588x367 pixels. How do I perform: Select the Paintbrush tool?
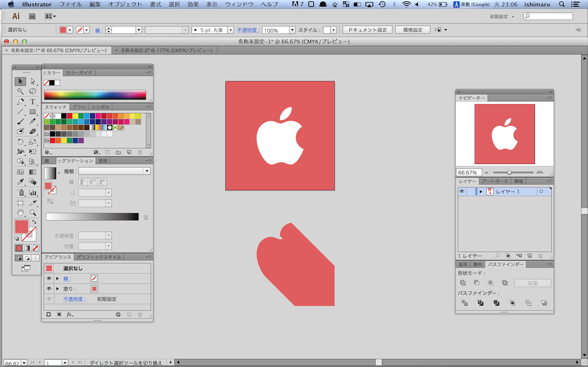pyautogui.click(x=21, y=121)
